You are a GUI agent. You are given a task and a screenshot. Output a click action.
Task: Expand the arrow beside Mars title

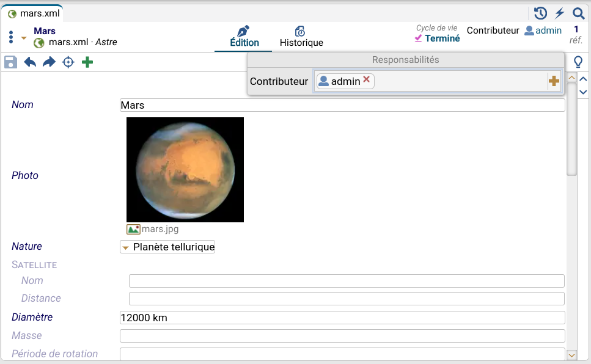coord(24,38)
